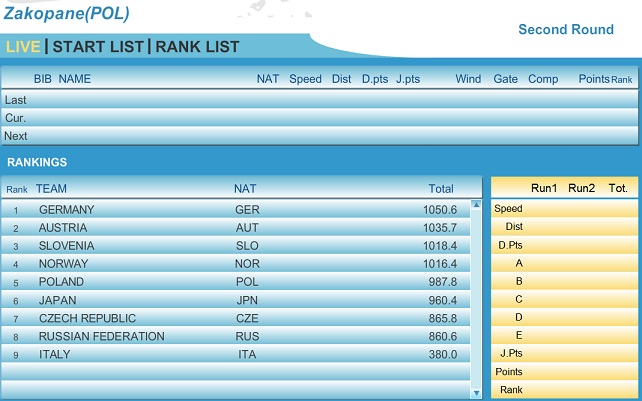Click the SLO nation code
This screenshot has width=642, height=401.
247,245
